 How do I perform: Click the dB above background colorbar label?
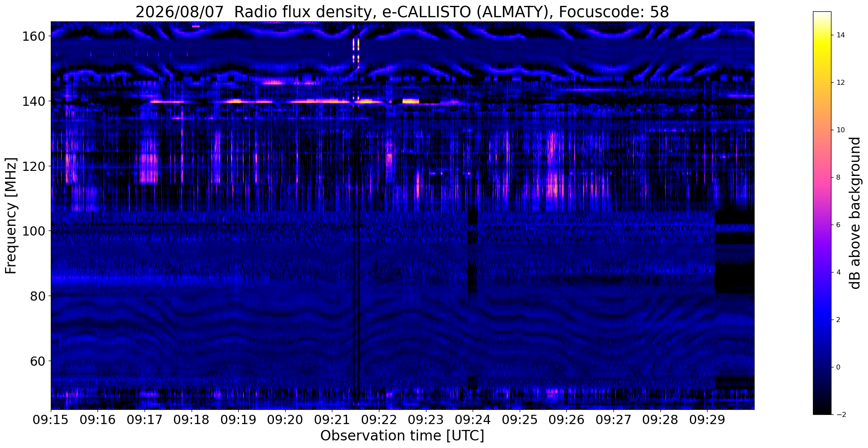click(855, 213)
